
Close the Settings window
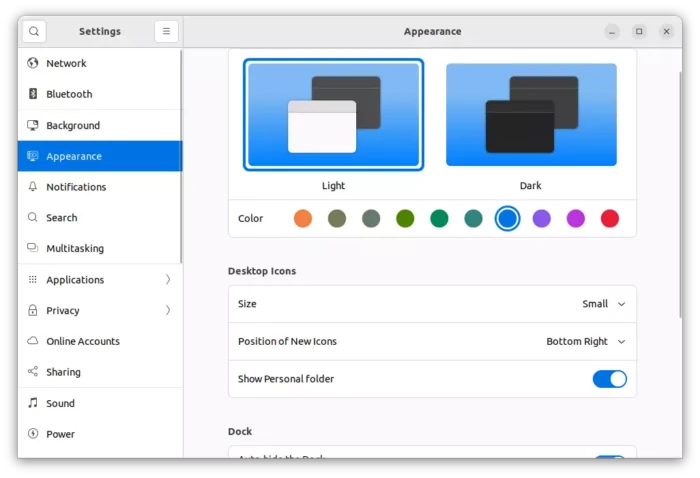[x=666, y=32]
